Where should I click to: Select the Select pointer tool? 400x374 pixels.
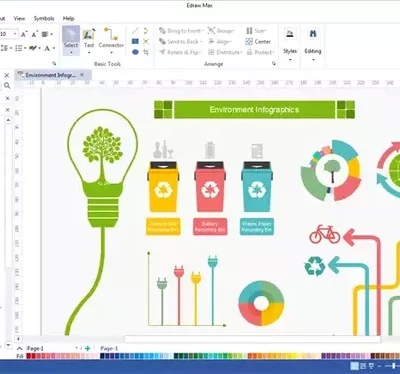coord(71,40)
